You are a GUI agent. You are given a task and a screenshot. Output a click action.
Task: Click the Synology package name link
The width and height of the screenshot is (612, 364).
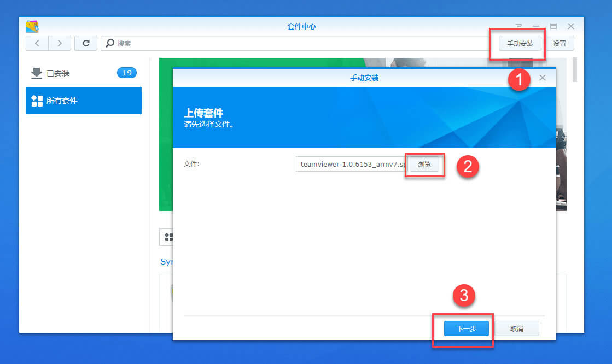point(167,262)
